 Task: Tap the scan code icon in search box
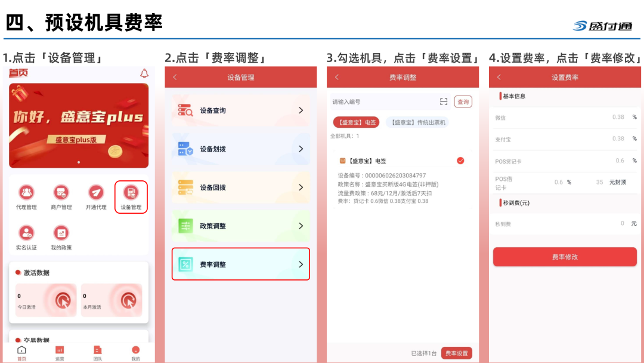coord(444,101)
